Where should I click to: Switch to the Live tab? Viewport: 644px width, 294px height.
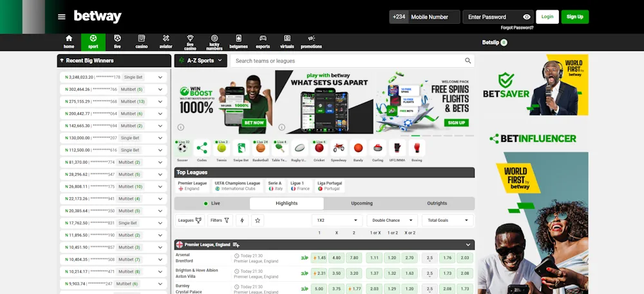tap(212, 203)
